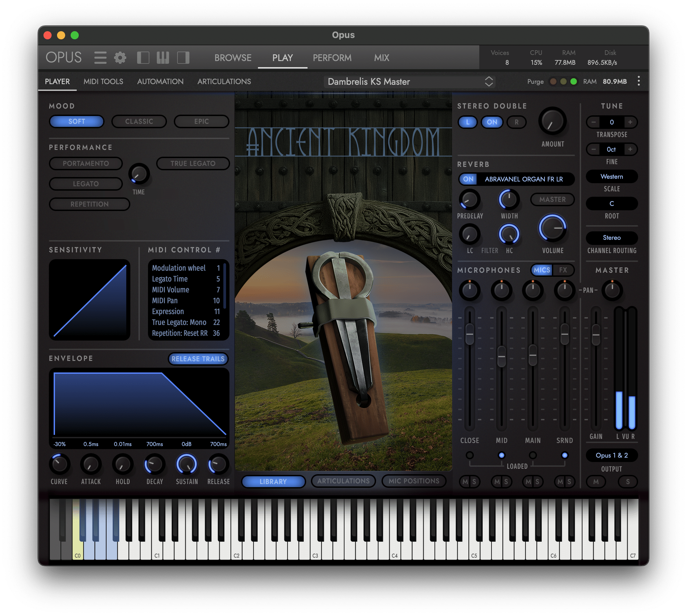
Task: Click the portamento TIME knob
Action: pos(139,174)
